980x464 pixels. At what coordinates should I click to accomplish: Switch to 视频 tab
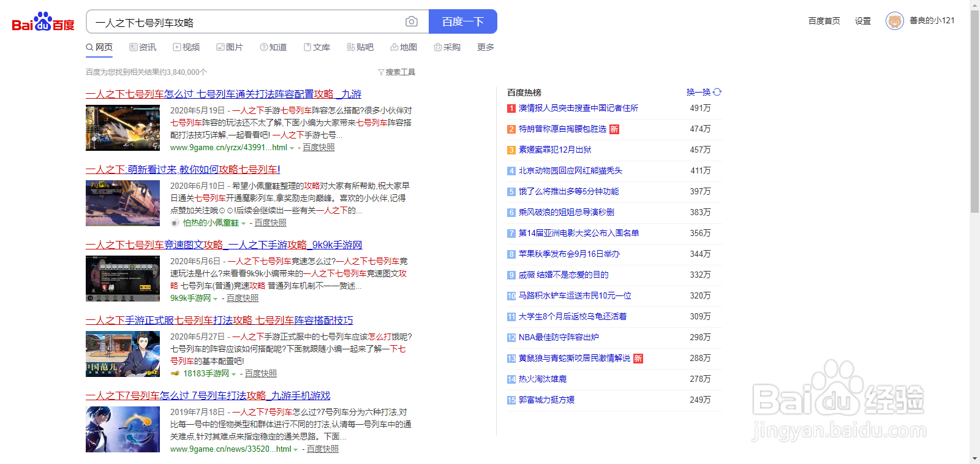(186, 47)
